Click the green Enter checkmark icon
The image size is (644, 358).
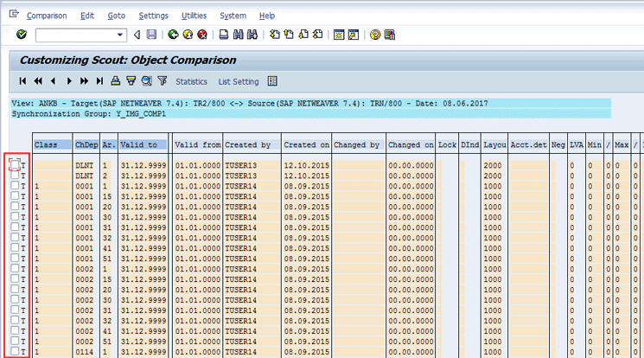tap(21, 35)
